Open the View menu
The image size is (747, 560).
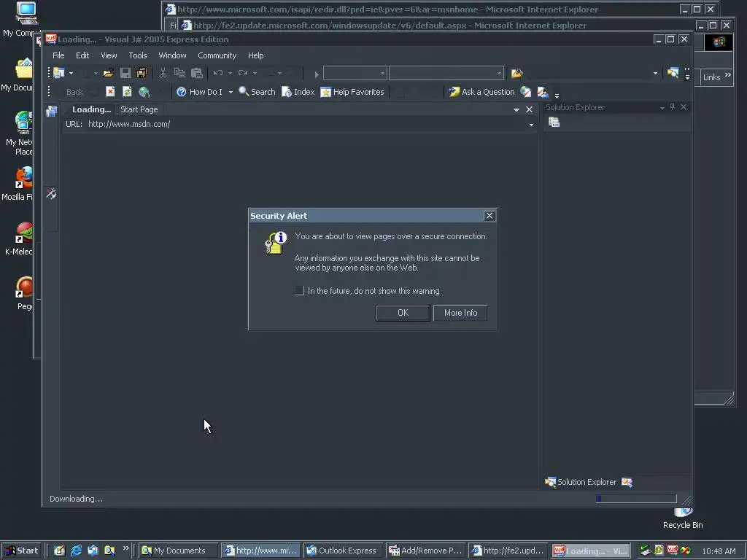click(x=109, y=55)
